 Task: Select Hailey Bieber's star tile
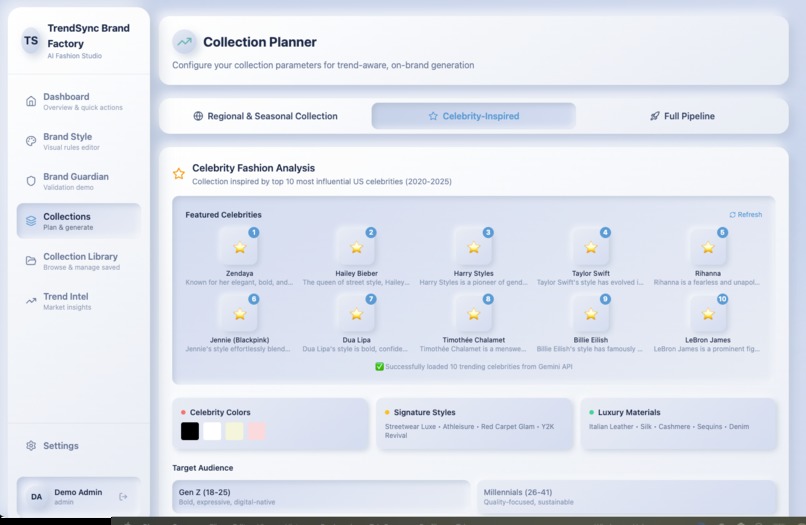point(356,247)
